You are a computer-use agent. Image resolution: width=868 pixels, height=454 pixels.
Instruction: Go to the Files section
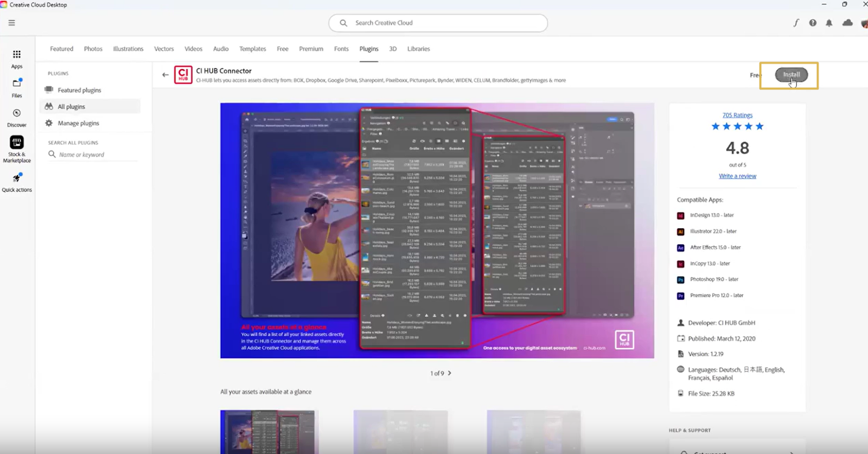click(x=17, y=88)
